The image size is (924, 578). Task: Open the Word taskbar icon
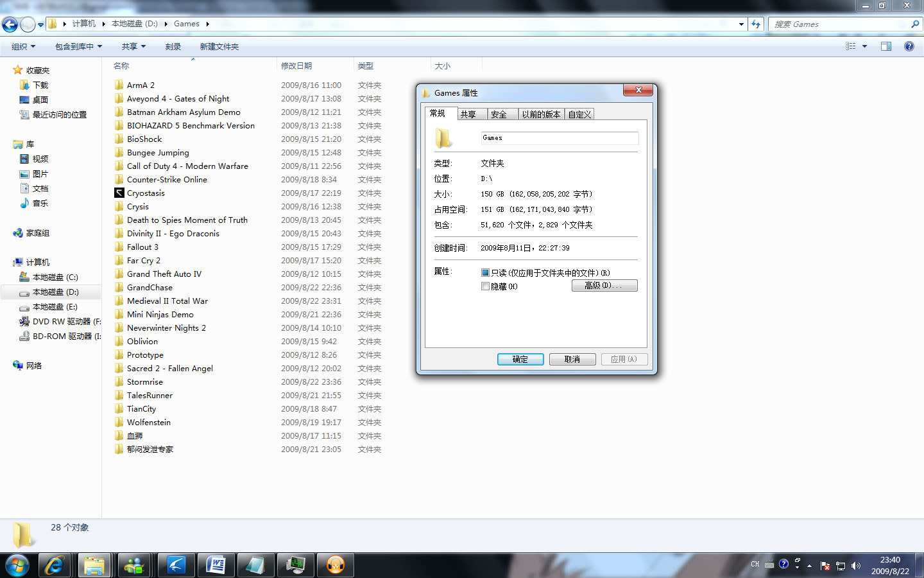pos(216,565)
